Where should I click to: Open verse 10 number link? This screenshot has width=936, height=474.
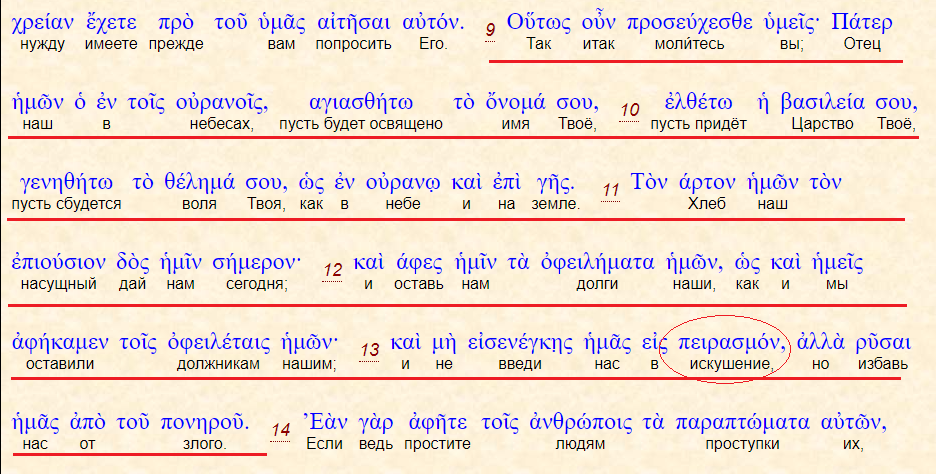[x=630, y=109]
